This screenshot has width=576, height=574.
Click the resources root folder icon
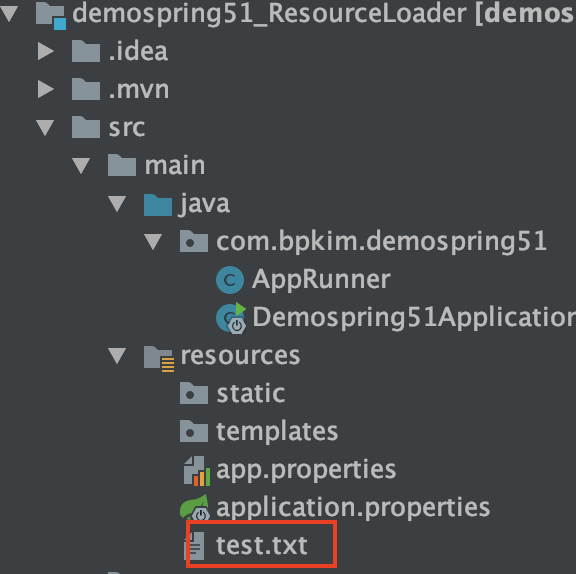(x=159, y=359)
